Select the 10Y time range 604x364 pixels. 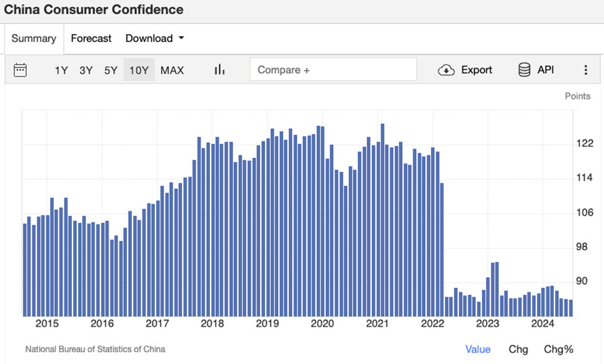click(138, 70)
